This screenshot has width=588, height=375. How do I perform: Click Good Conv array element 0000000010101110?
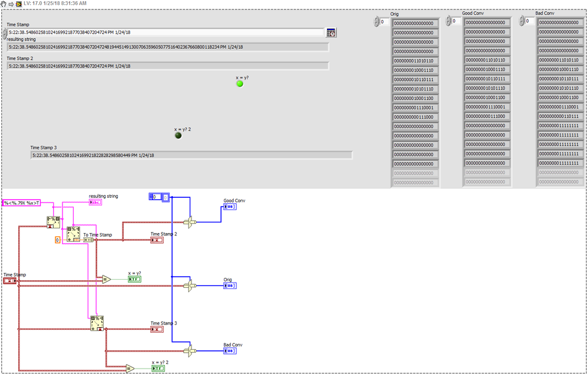[487, 88]
